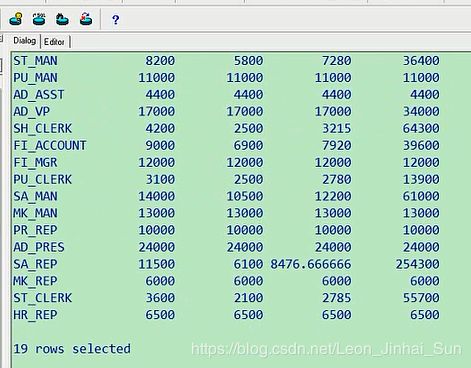Select the ST_CLERK job name

tap(43, 298)
